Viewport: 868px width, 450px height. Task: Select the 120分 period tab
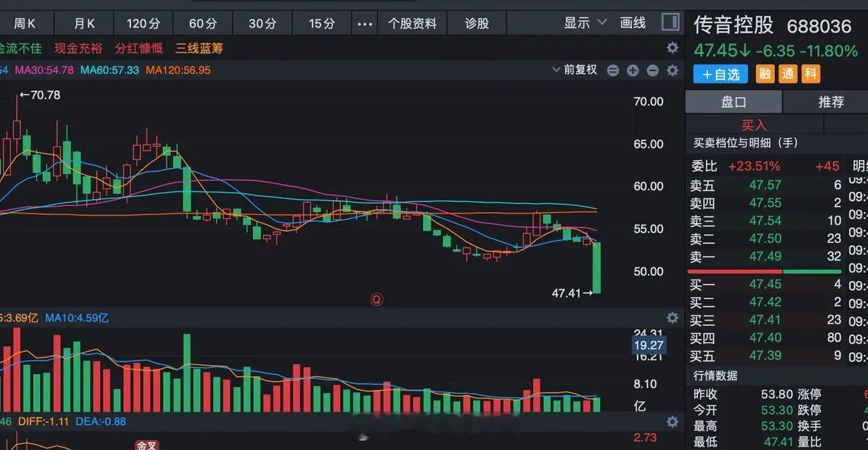point(143,24)
